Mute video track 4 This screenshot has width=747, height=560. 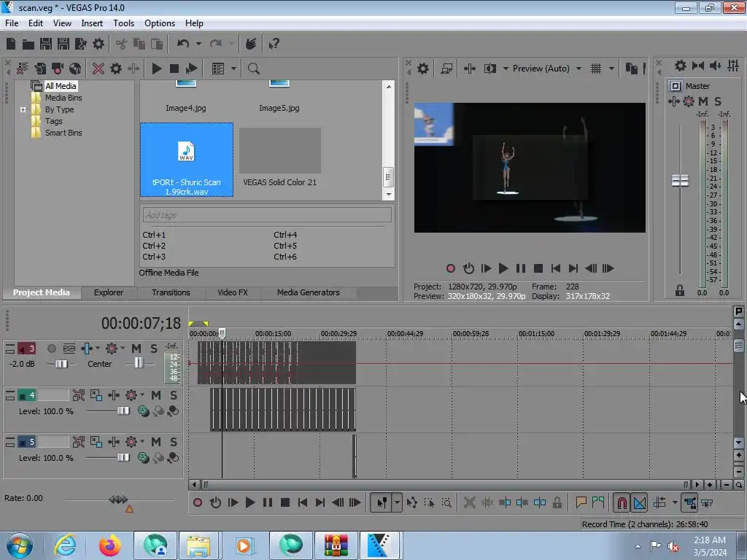[x=156, y=395]
